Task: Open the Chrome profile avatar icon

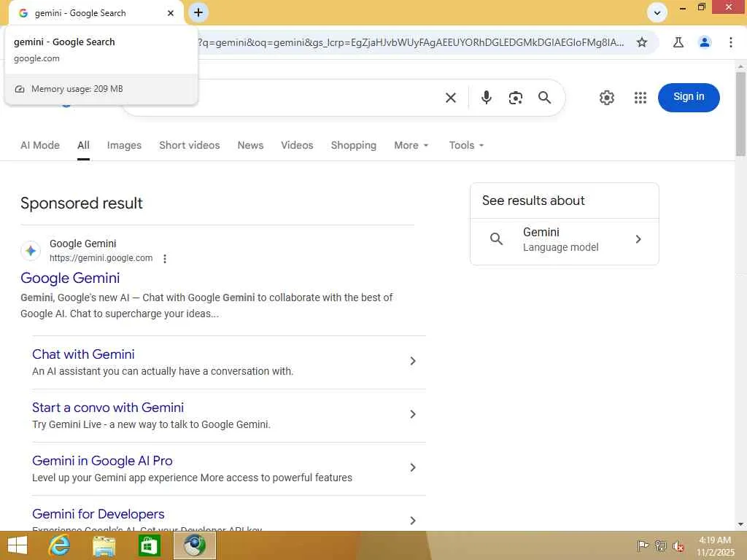Action: coord(705,42)
